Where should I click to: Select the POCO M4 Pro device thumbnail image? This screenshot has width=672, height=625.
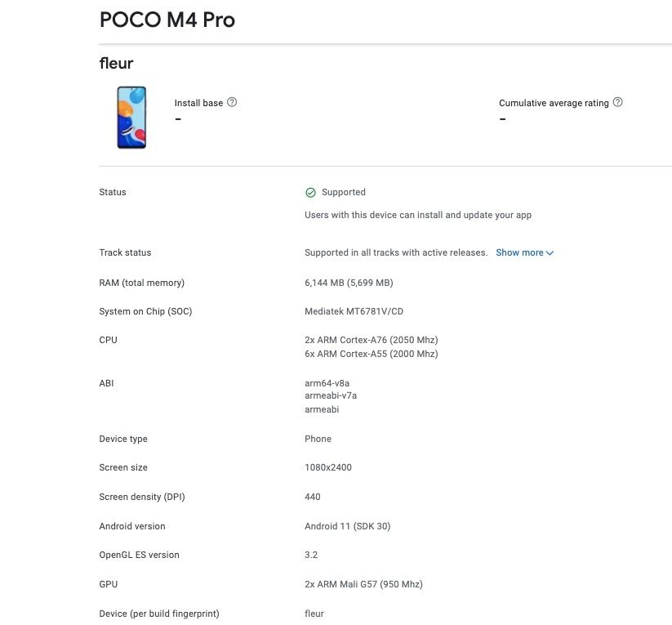131,117
